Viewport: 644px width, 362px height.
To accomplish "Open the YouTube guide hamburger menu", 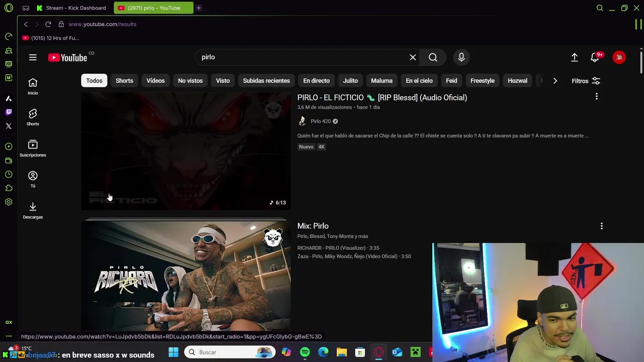I will (33, 57).
